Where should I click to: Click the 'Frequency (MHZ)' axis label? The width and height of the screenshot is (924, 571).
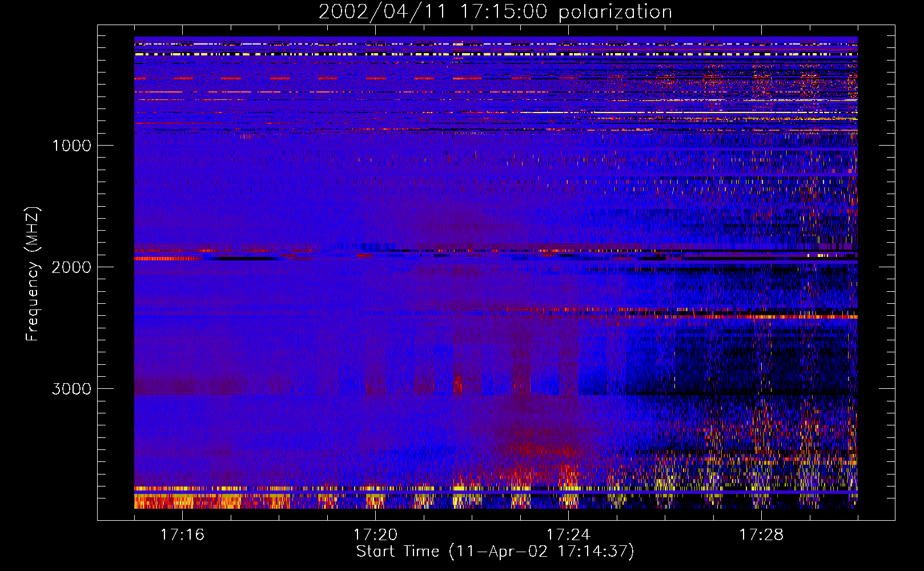(x=33, y=274)
